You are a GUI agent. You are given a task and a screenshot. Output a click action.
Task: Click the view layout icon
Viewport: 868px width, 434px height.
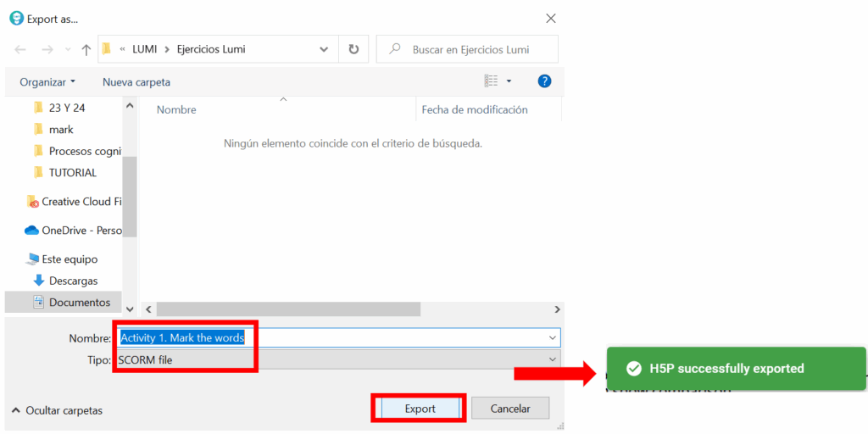pyautogui.click(x=491, y=81)
